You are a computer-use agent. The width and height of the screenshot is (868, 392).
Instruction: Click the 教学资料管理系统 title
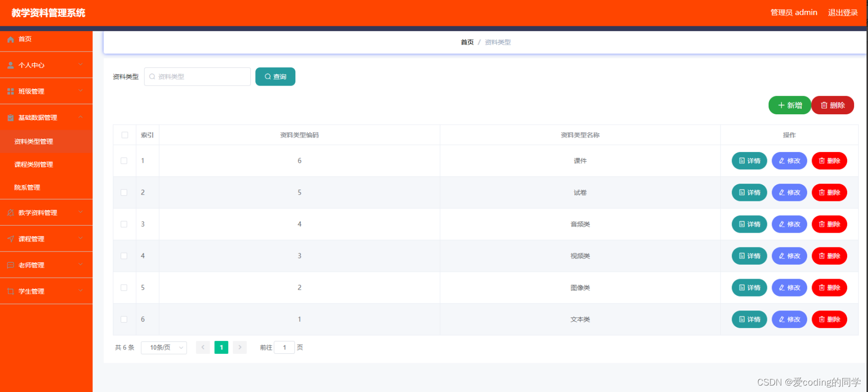48,13
